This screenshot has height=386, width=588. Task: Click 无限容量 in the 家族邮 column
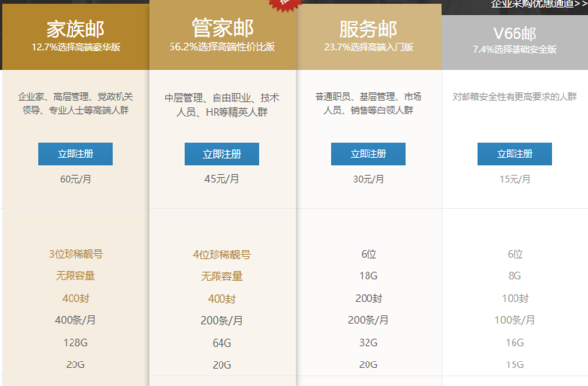point(75,276)
